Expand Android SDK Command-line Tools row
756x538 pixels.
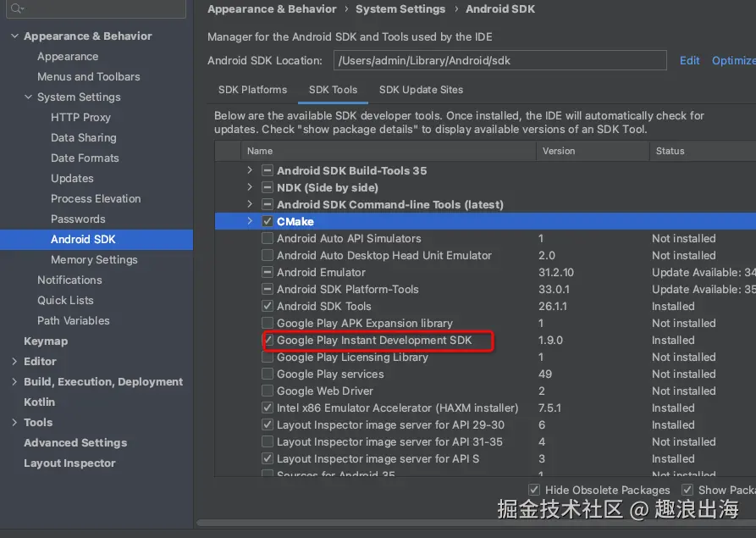click(250, 204)
